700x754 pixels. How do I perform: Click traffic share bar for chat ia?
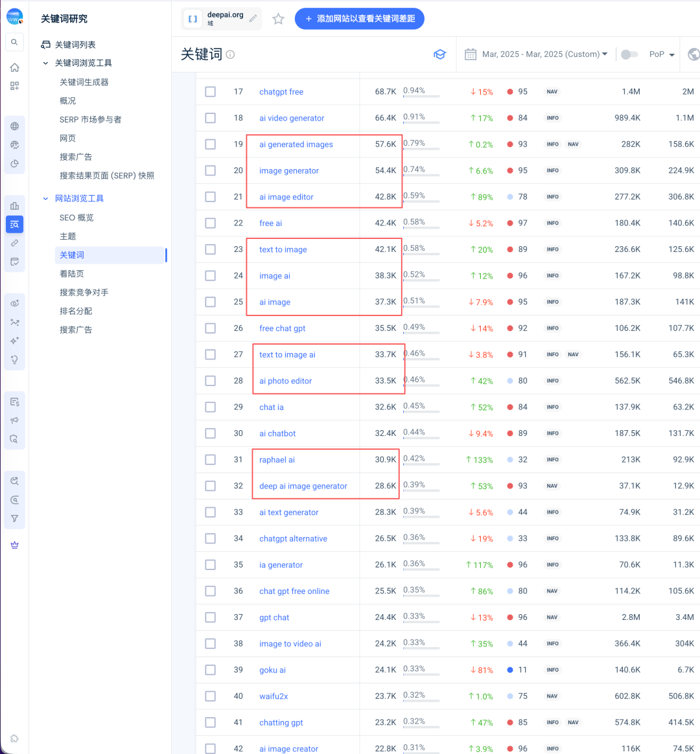tap(421, 411)
